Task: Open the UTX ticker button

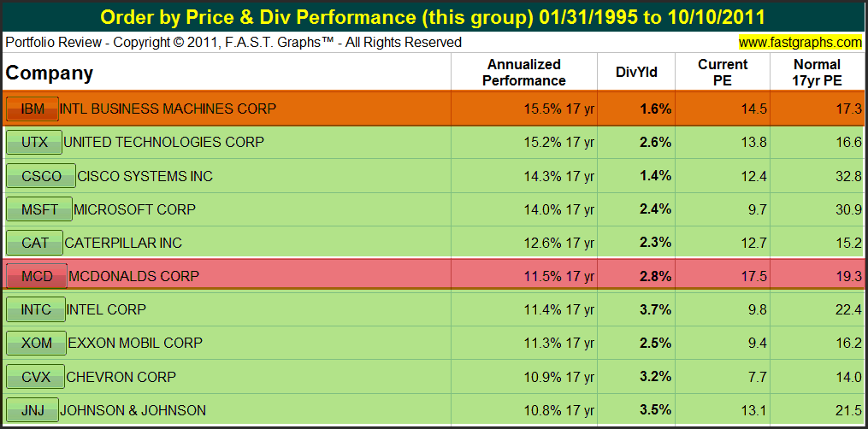Action: 33,143
